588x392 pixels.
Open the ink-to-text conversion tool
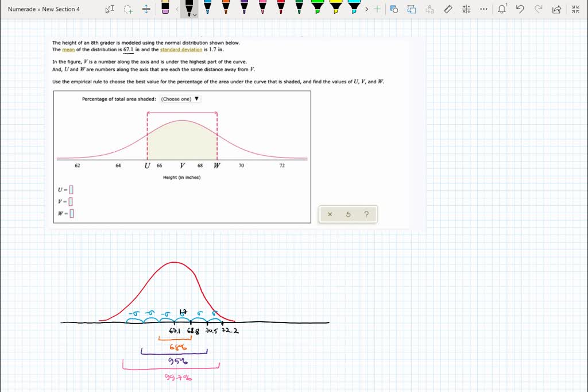pos(428,9)
